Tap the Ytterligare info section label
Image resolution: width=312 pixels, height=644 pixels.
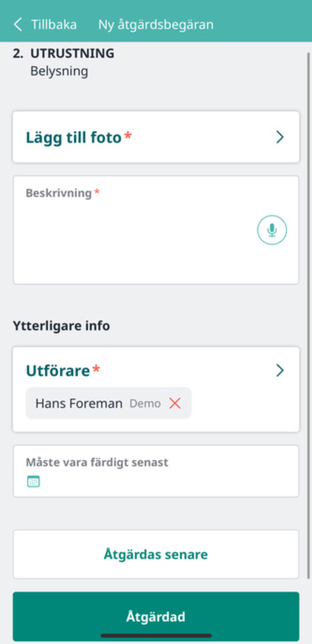tap(61, 326)
